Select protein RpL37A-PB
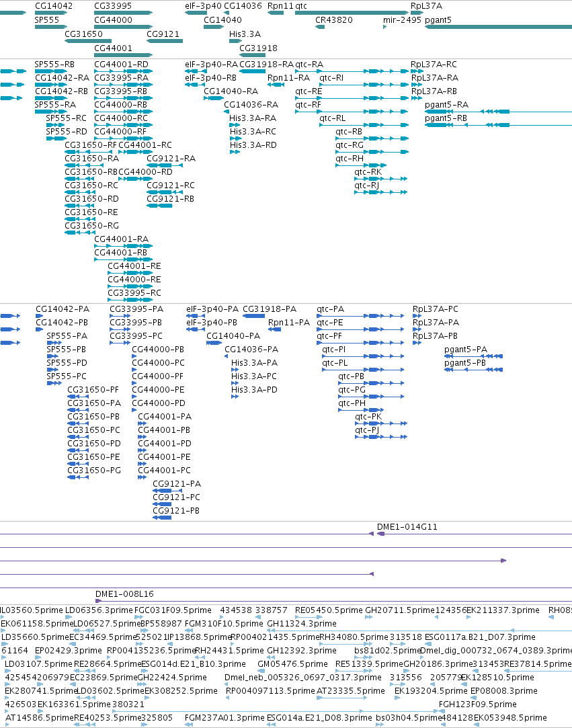The height and width of the screenshot is (728, 572). pyautogui.click(x=435, y=336)
